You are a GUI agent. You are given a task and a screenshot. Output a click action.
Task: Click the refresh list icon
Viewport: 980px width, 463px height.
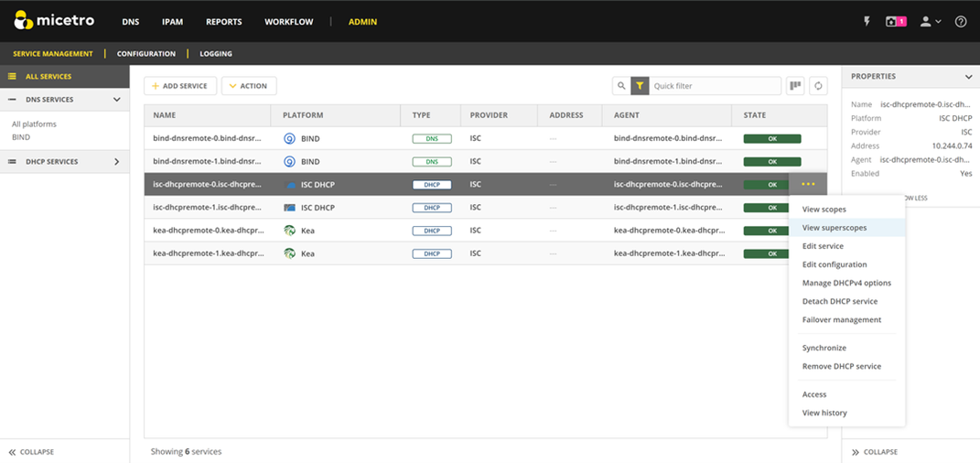[x=819, y=86]
